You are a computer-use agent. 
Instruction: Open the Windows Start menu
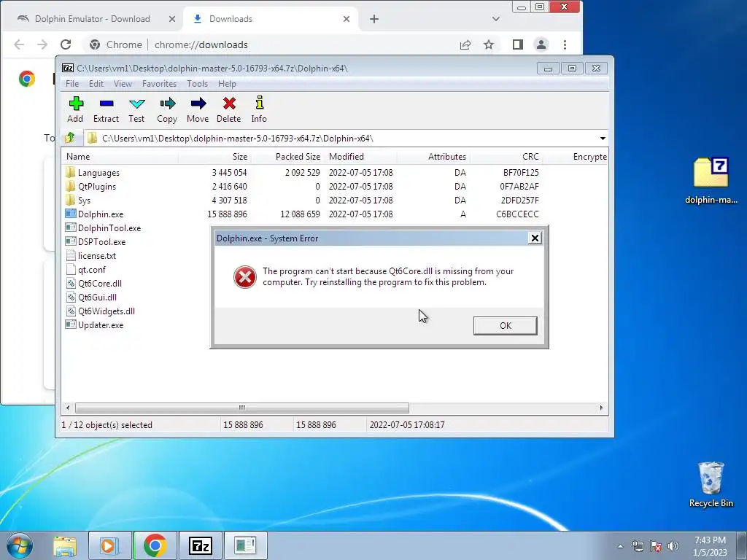coord(19,545)
